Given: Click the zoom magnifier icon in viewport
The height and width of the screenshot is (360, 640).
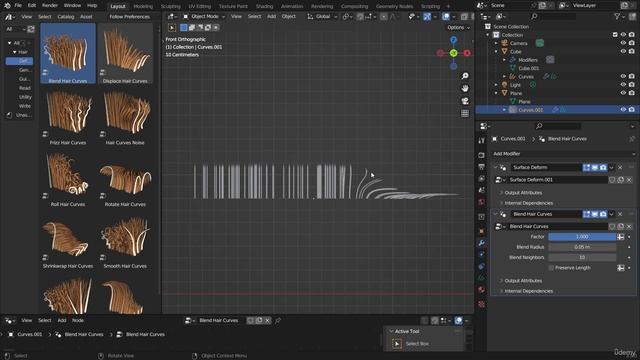Looking at the screenshot, I should (465, 76).
